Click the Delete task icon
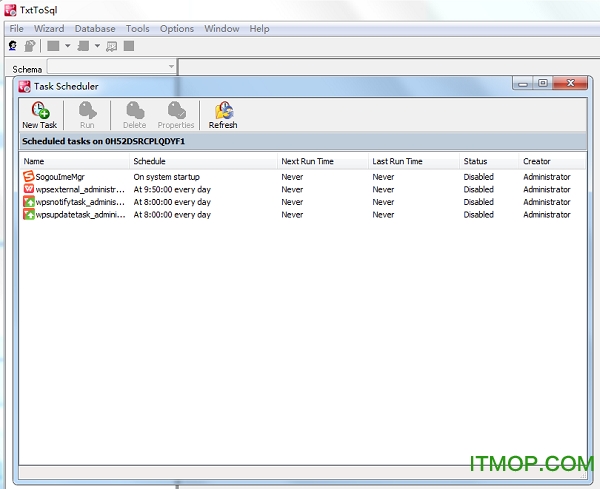 pyautogui.click(x=135, y=110)
